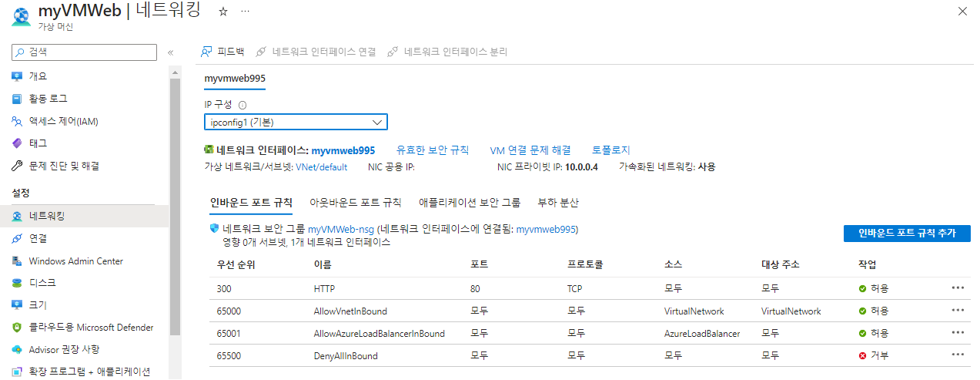980x380 pixels.
Task: Open the ipconfig1 (기본) dropdown
Action: coord(296,123)
